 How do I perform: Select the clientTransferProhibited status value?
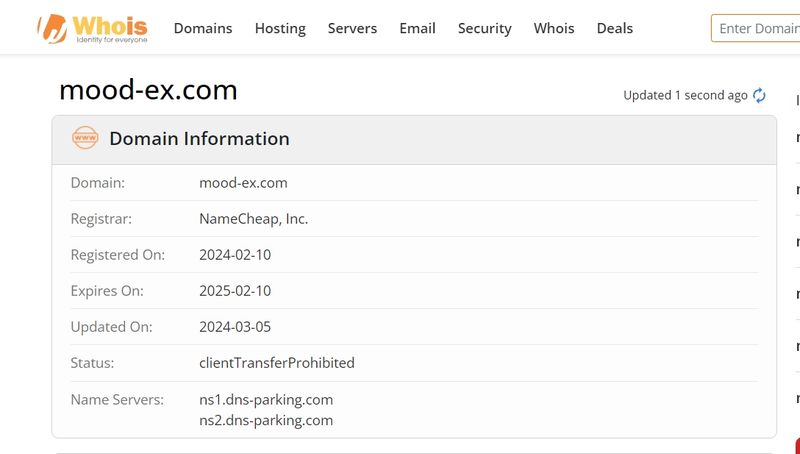tap(277, 363)
